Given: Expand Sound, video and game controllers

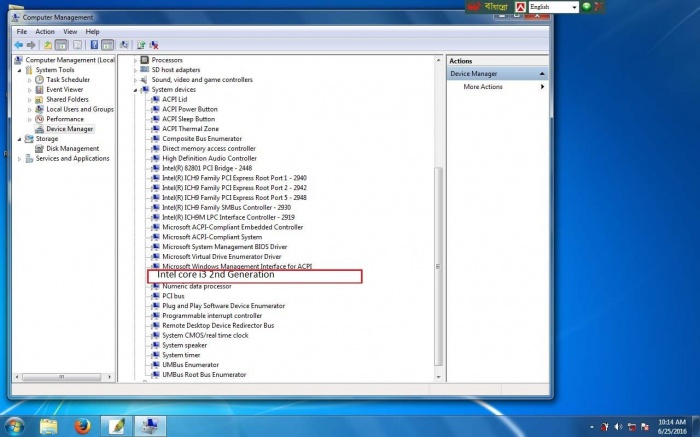Looking at the screenshot, I should 135,80.
